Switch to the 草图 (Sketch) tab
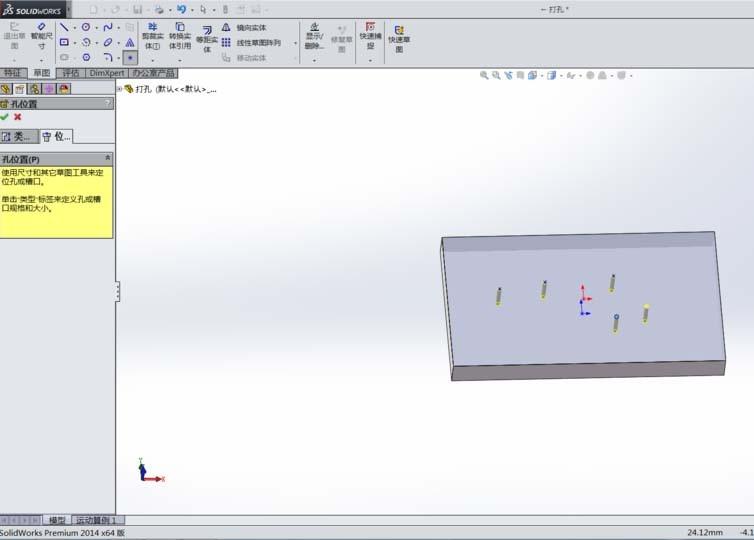Screen dimensions: 754x540 pos(41,73)
